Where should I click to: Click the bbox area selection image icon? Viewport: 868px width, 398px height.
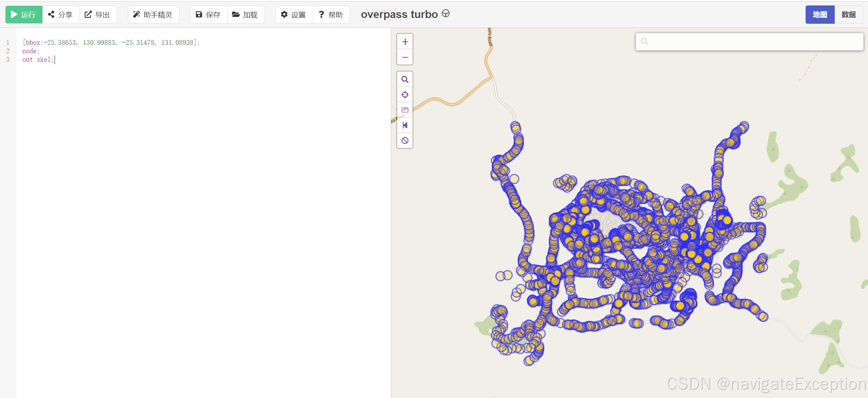pos(405,110)
